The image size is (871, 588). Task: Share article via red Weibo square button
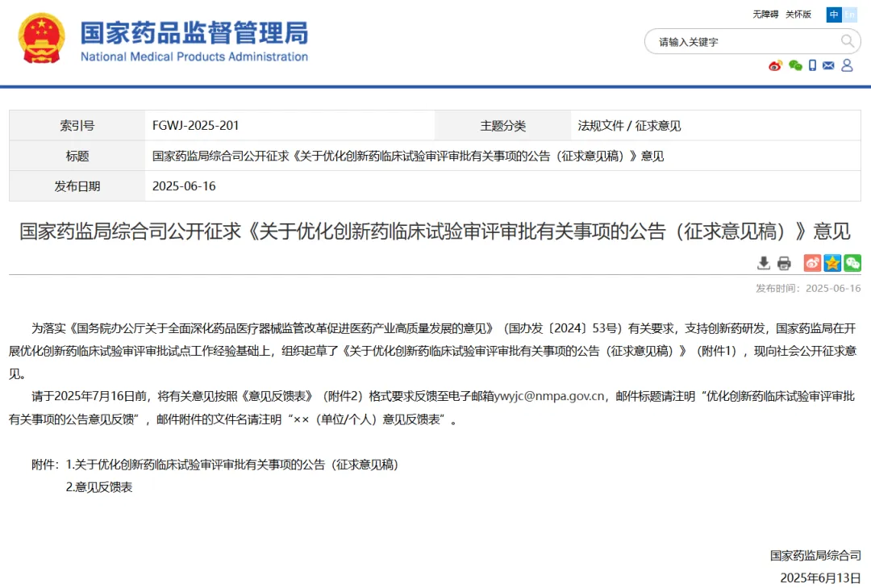[812, 263]
